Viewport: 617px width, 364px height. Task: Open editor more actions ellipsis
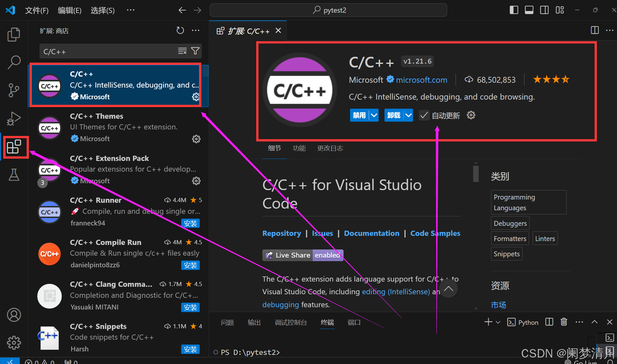click(x=610, y=30)
